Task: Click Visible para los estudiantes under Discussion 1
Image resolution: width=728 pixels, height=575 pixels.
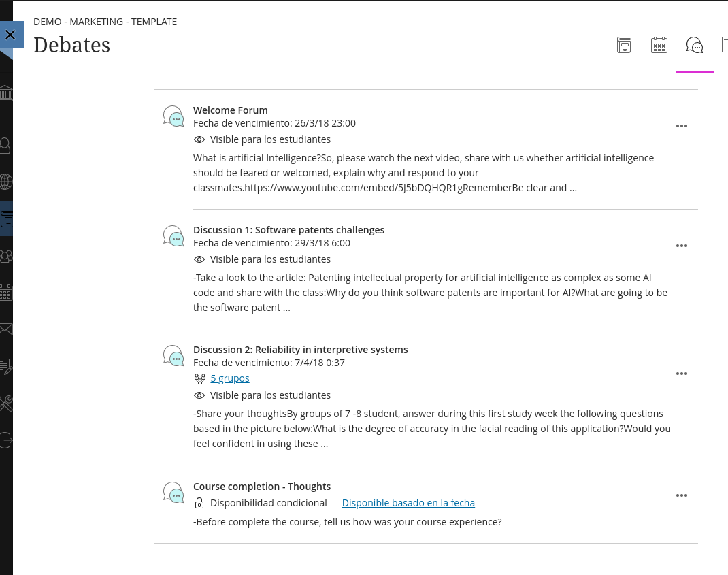Action: tap(270, 260)
